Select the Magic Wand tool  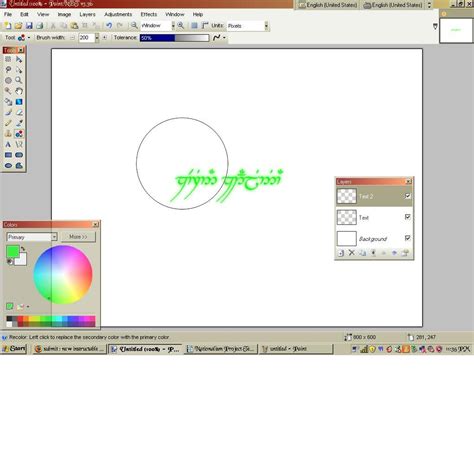[8, 91]
